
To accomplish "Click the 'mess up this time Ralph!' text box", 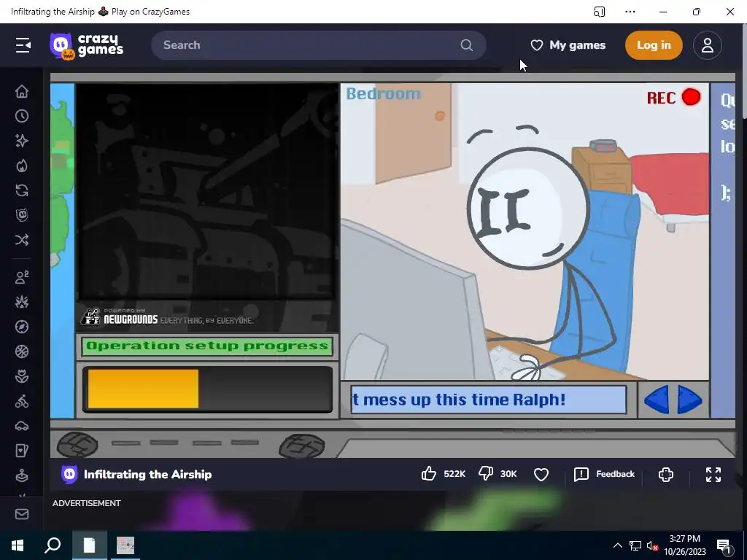I will pos(489,400).
